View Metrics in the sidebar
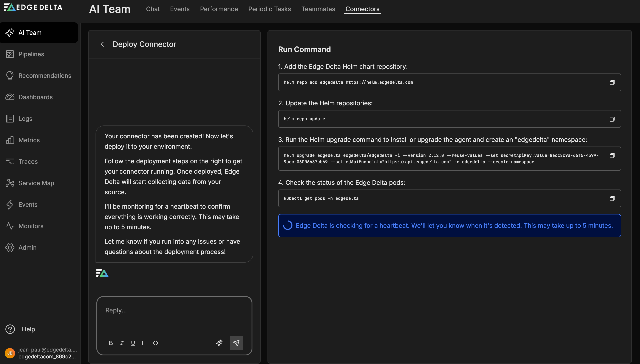Screen dimensions: 640x364 pos(29,140)
